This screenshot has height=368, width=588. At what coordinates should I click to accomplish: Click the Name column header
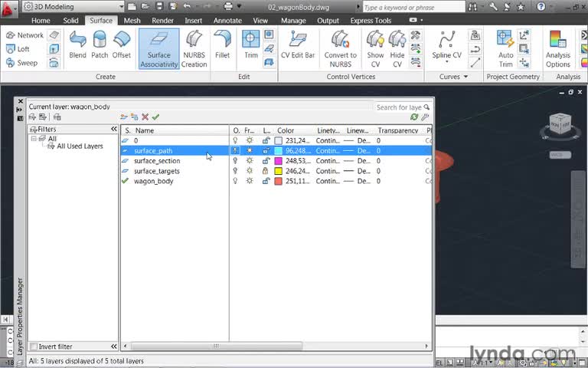click(145, 130)
